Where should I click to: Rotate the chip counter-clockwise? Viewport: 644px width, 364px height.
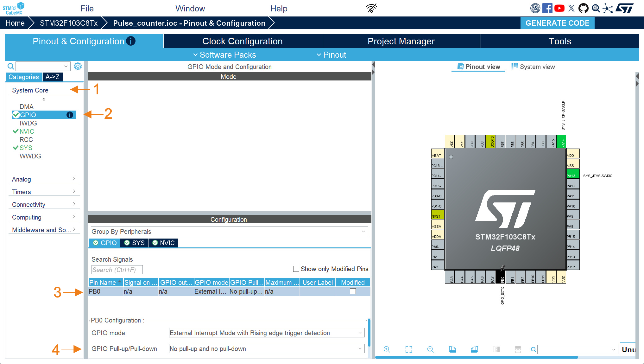[x=474, y=349]
